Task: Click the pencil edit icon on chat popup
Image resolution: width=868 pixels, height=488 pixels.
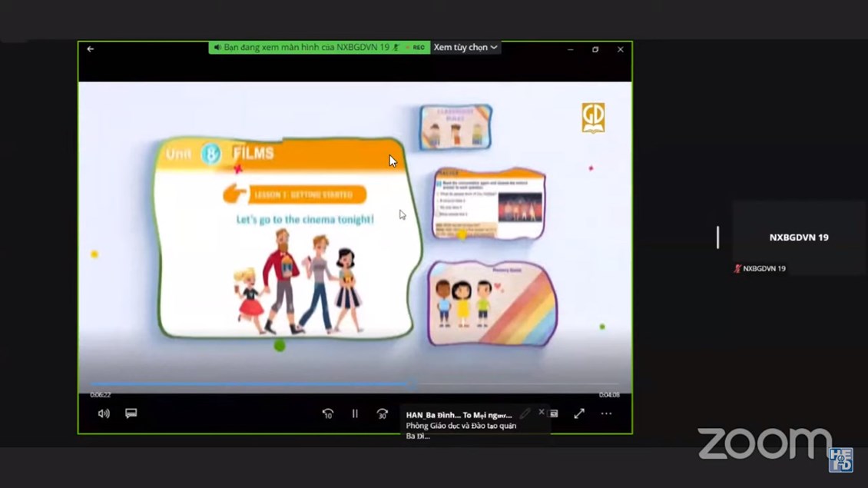Action: click(x=525, y=414)
